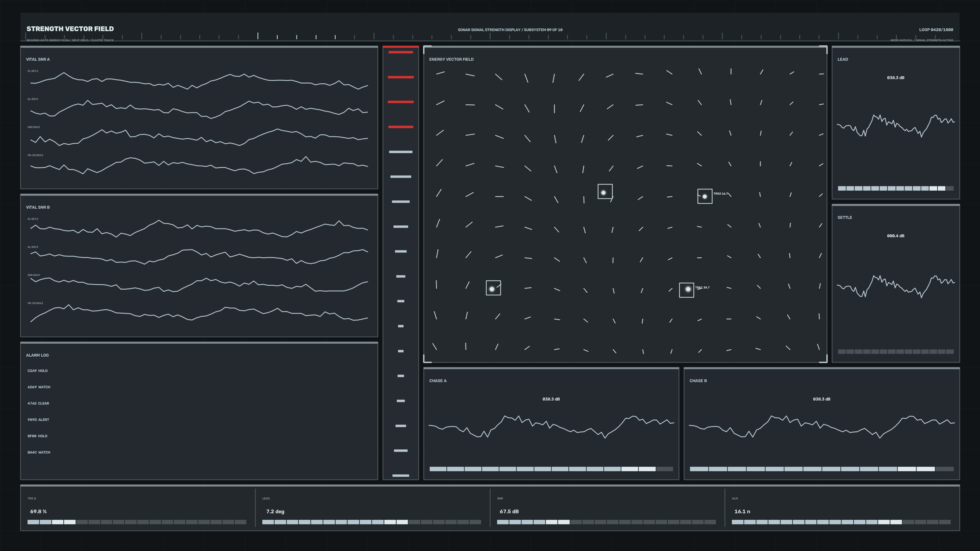Click the 'LOOP 0420/1800' counter

[936, 30]
